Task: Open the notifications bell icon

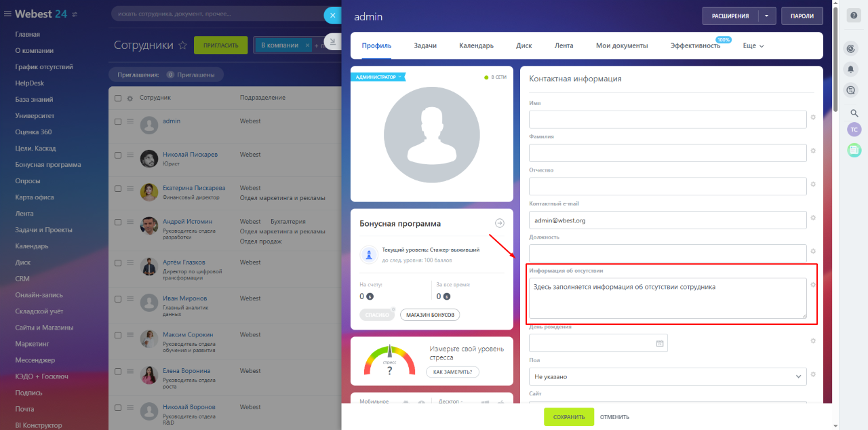Action: (853, 69)
